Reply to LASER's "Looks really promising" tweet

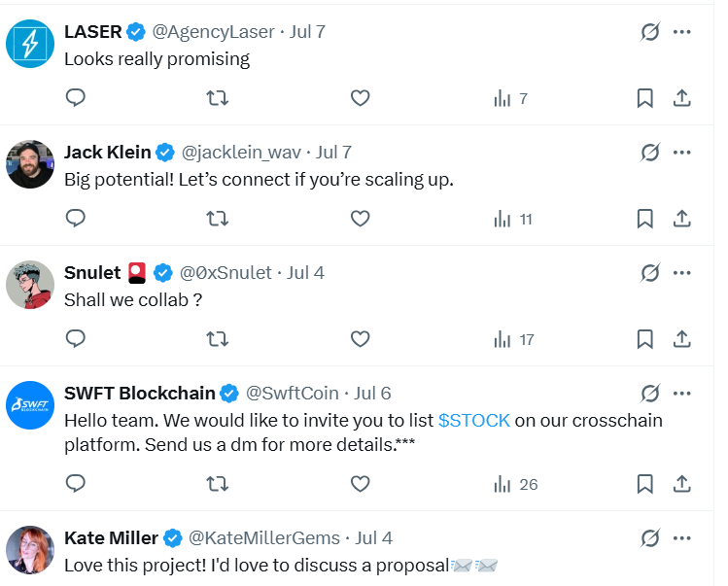[76, 98]
